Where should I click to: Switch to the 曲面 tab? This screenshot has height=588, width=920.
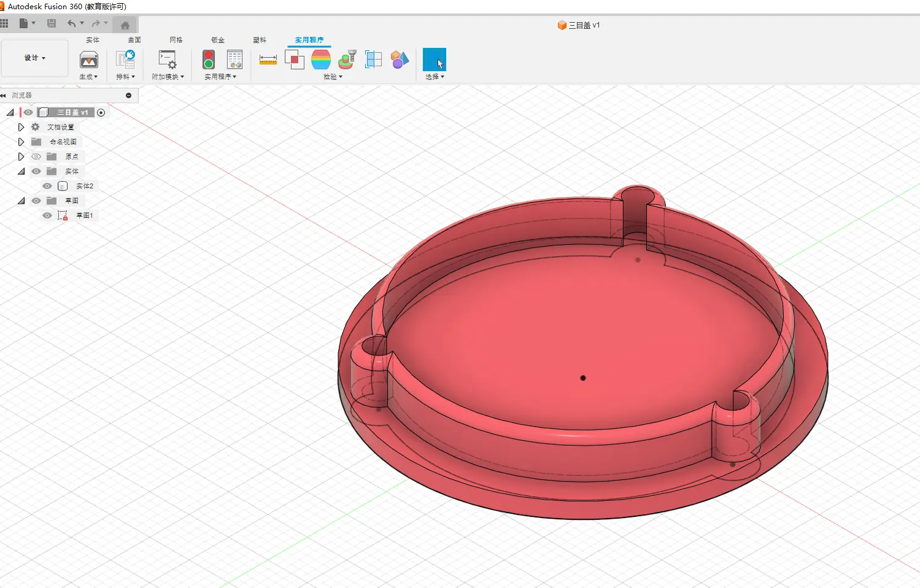[134, 40]
